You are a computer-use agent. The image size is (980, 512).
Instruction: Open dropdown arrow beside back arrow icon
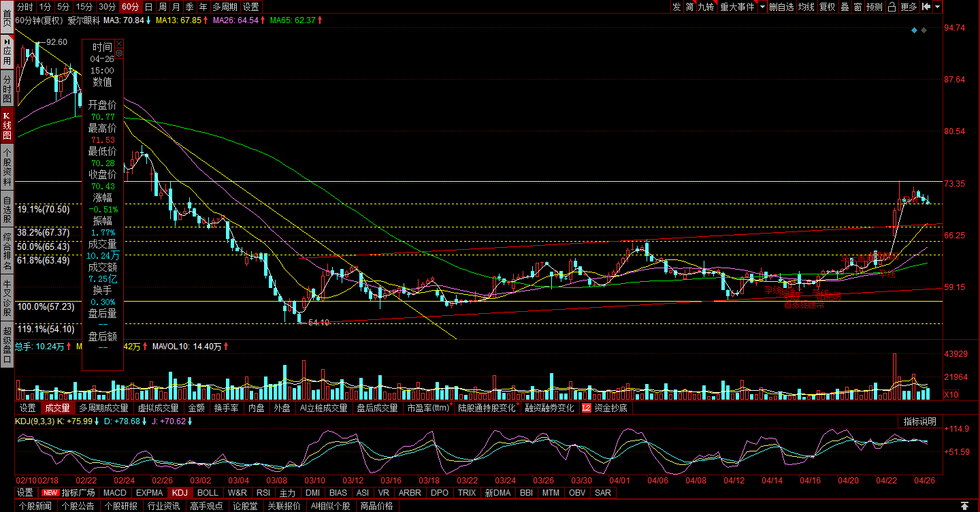[937, 7]
